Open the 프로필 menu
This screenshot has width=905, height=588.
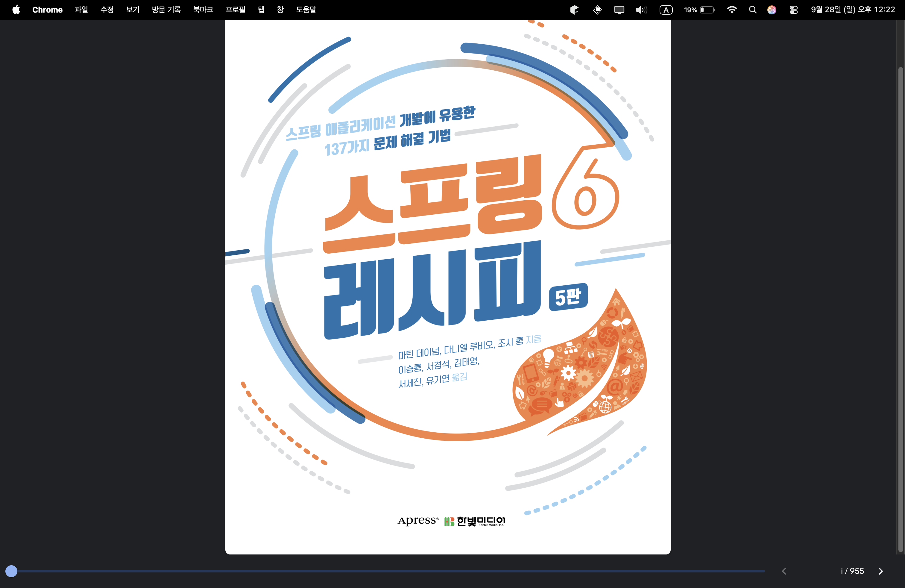coord(235,10)
